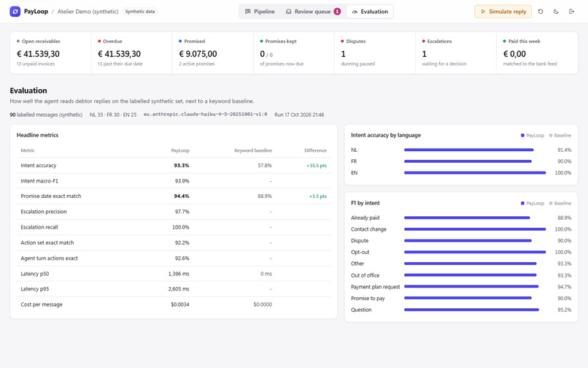
Task: Select the Overdue card
Action: click(x=131, y=53)
